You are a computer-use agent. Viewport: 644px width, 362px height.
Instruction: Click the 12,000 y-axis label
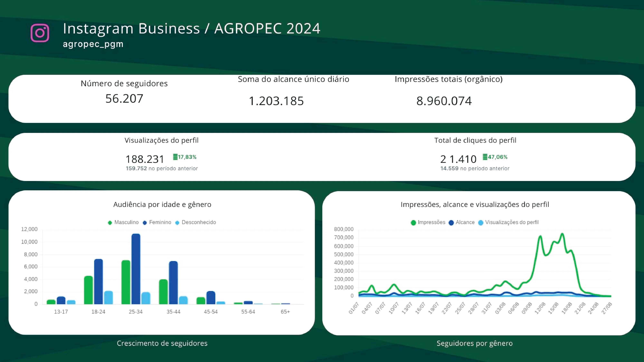(x=29, y=229)
